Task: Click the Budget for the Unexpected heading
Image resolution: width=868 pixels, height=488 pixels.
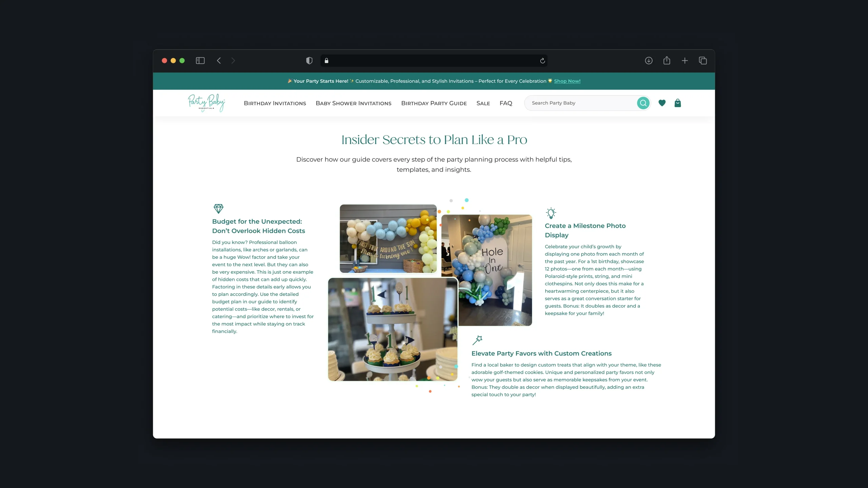Action: [x=258, y=226]
